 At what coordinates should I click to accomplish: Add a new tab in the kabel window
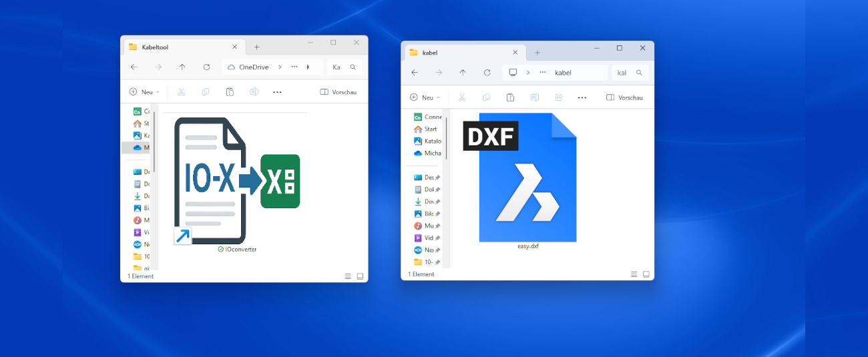click(x=537, y=53)
